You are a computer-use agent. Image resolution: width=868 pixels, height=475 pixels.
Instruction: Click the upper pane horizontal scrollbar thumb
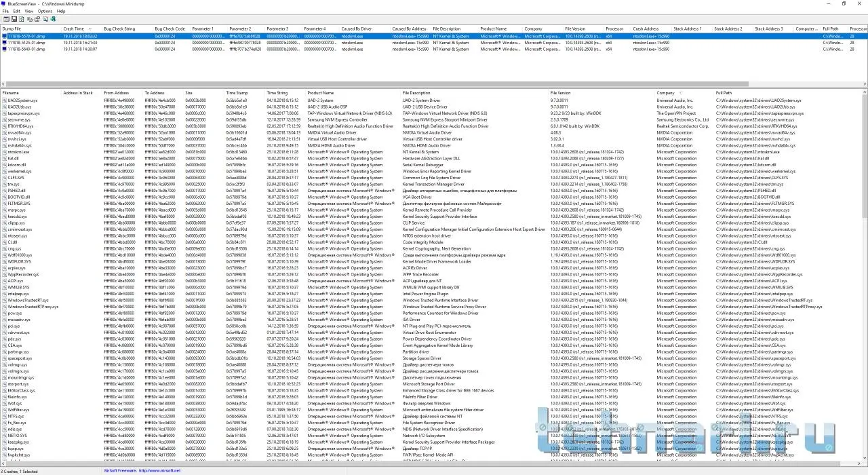tap(376, 84)
